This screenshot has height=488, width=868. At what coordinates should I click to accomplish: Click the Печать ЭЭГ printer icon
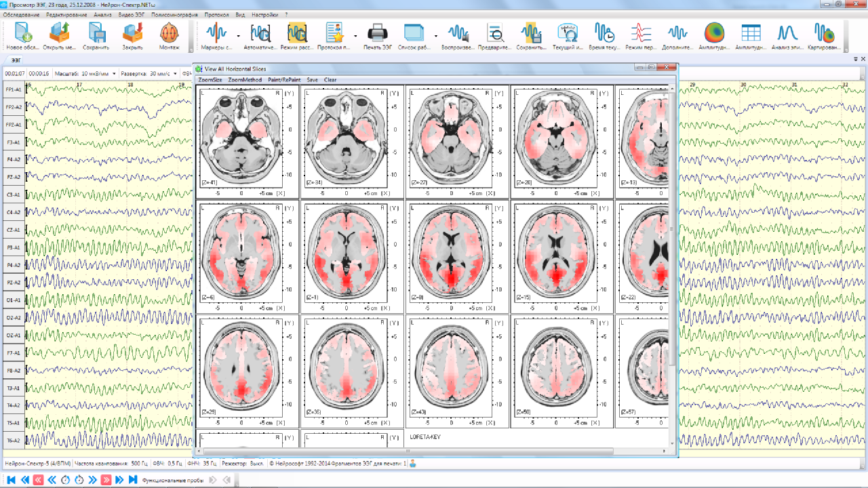[376, 37]
